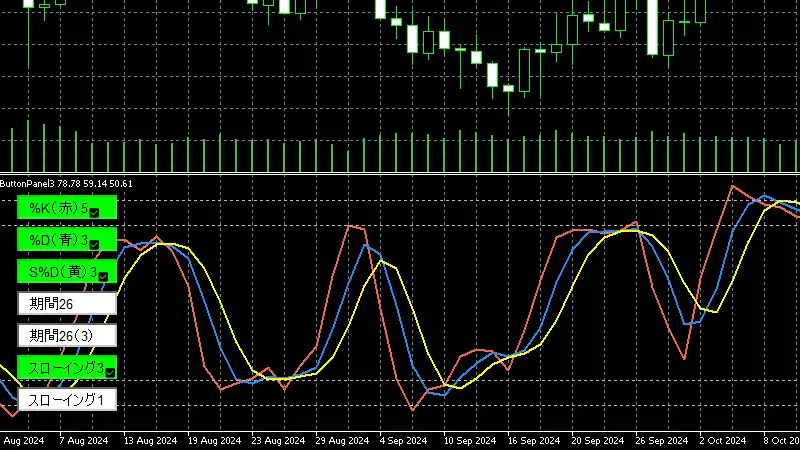The height and width of the screenshot is (450, 800).
Task: Toggle the %D(青)3 line button
Action: point(60,240)
